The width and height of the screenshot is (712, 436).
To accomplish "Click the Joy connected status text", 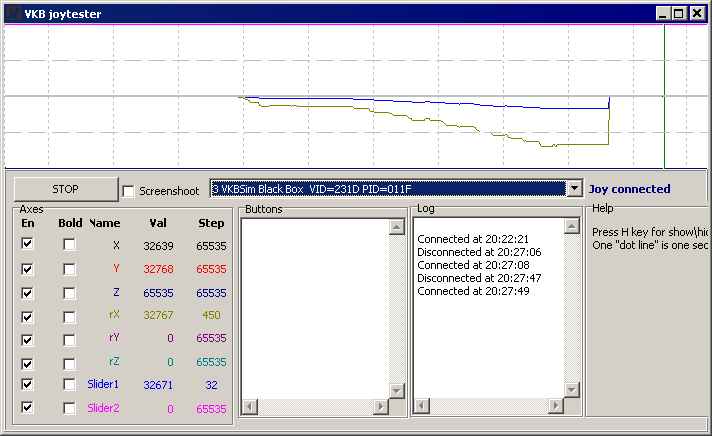I will (629, 189).
